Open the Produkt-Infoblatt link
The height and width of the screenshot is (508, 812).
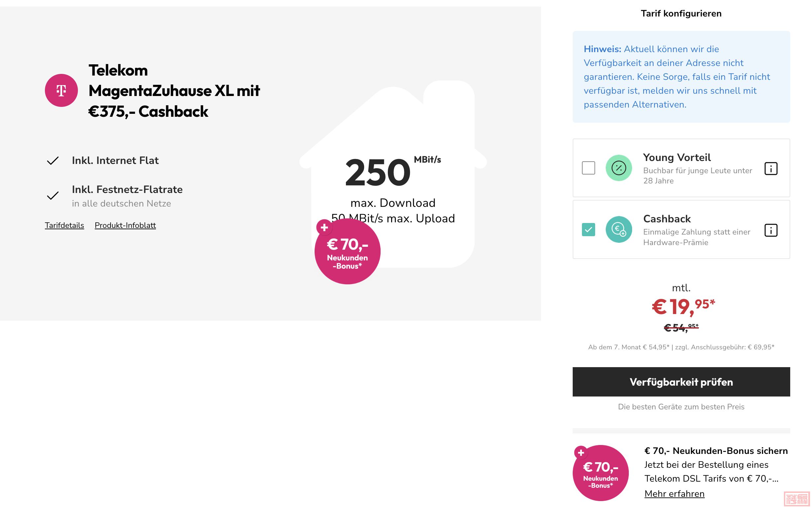click(125, 225)
